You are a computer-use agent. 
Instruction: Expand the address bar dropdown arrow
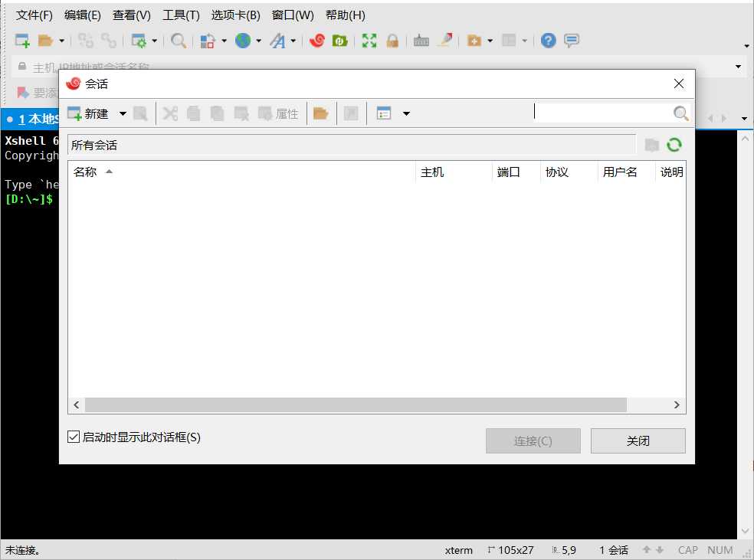pos(738,67)
